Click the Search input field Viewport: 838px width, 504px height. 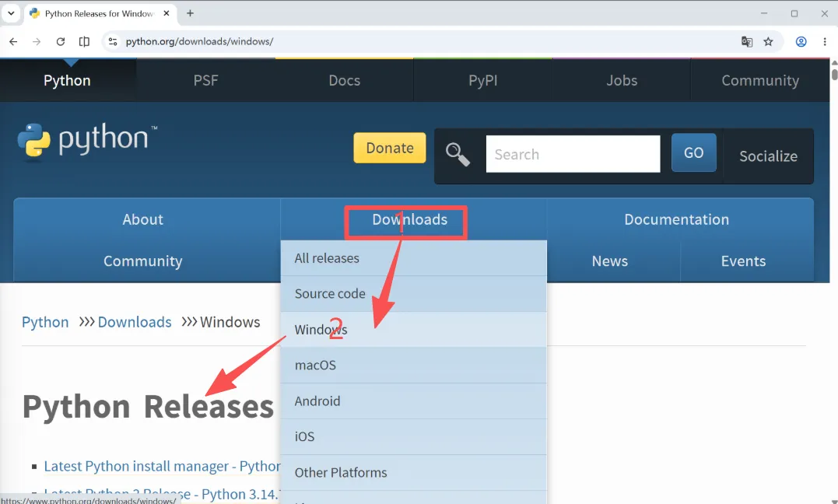tap(573, 154)
